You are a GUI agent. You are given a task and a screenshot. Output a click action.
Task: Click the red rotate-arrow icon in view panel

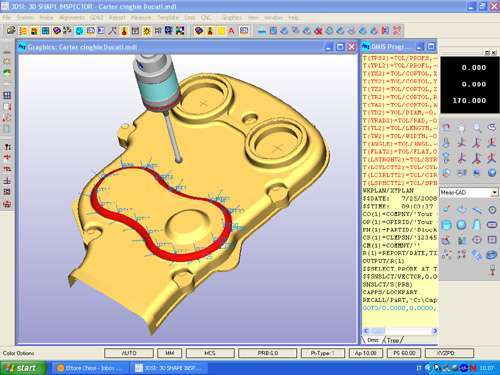click(x=446, y=127)
